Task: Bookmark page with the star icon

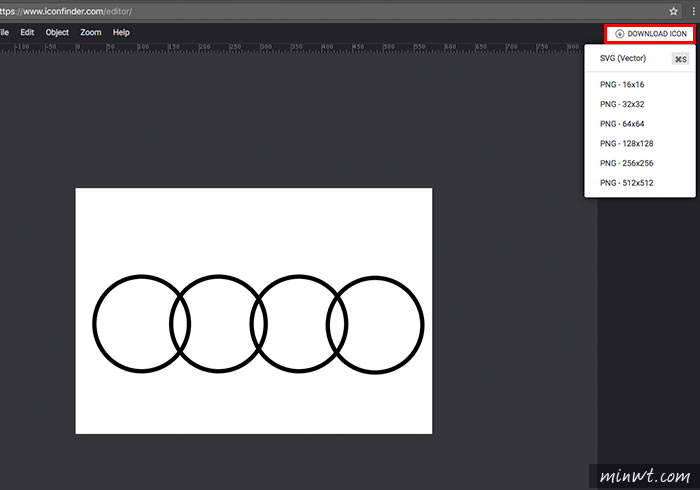Action: click(673, 11)
